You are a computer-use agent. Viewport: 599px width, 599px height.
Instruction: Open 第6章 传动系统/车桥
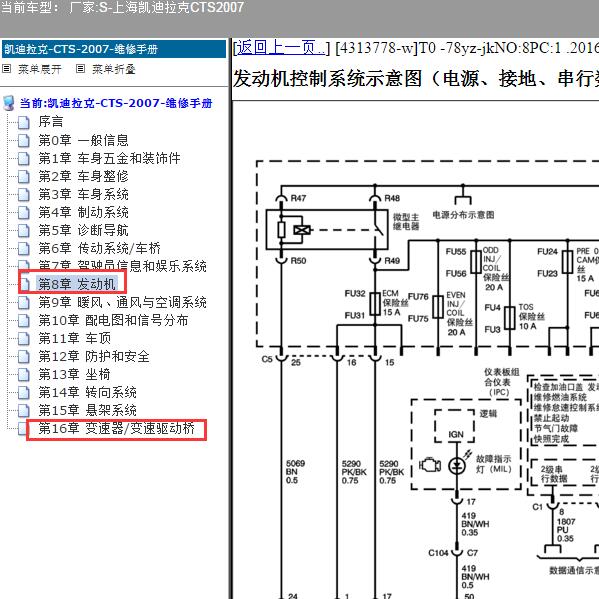point(99,248)
